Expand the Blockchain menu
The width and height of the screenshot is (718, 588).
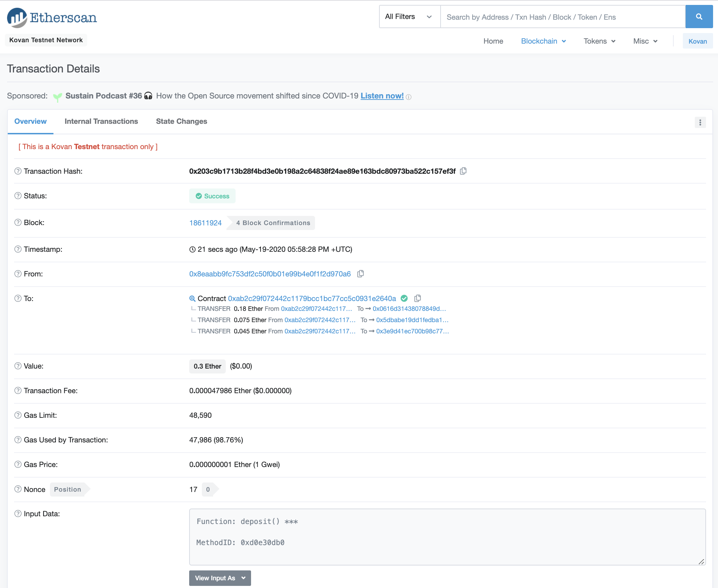[x=543, y=41]
